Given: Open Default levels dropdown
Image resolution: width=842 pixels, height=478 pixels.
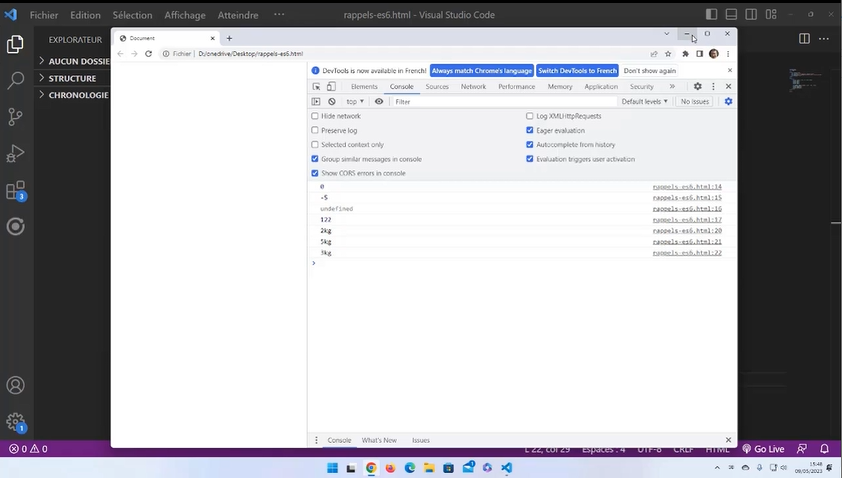Looking at the screenshot, I should click(644, 102).
